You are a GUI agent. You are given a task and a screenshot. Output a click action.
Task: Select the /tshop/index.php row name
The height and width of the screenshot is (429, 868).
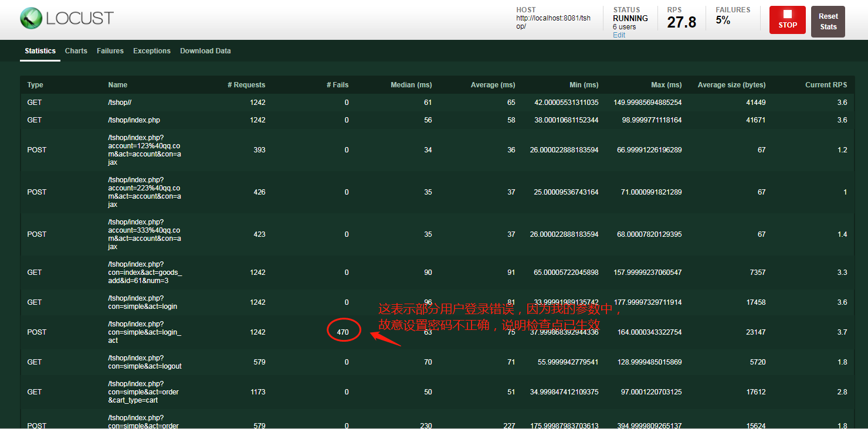[x=134, y=120]
